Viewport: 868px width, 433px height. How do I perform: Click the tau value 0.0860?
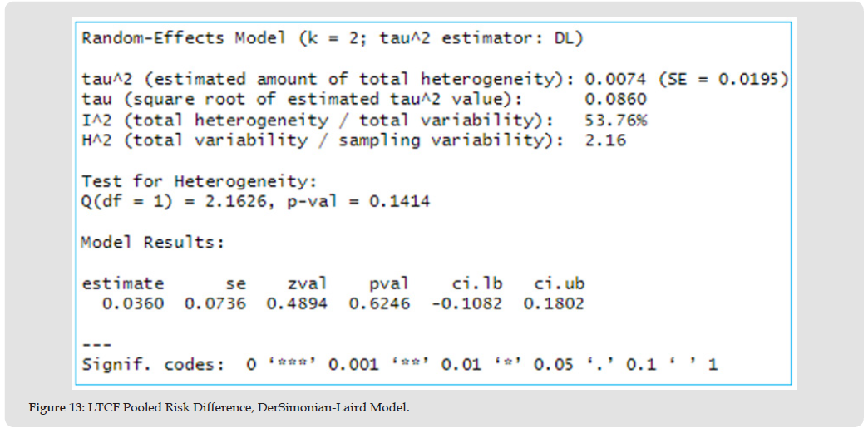click(x=616, y=100)
